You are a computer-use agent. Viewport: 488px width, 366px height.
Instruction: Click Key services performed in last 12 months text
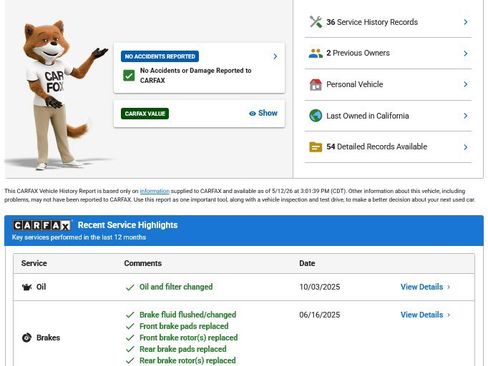[x=79, y=237]
